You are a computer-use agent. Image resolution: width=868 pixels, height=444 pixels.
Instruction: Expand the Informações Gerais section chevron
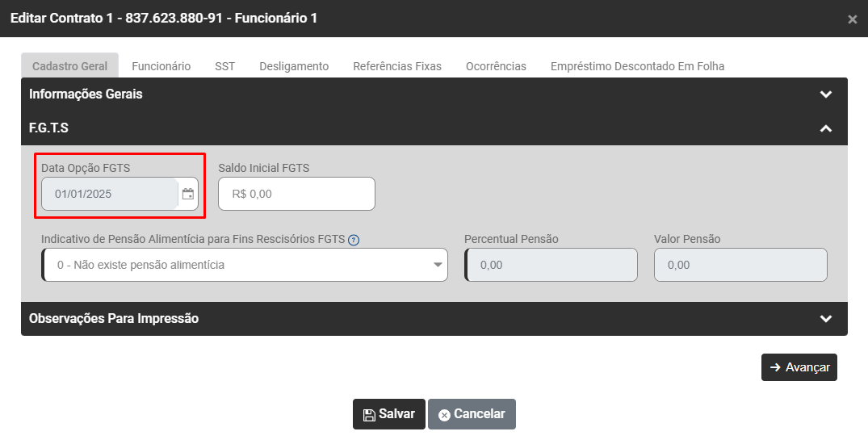tap(825, 94)
